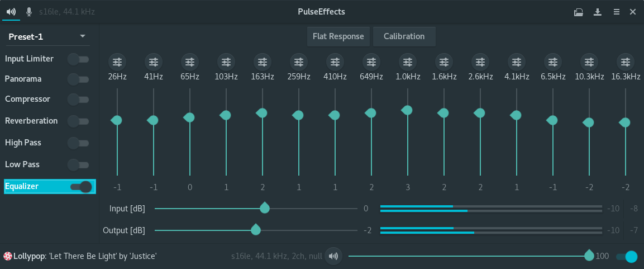
Task: Click the Output [dB] slider handle
Action: [255, 229]
